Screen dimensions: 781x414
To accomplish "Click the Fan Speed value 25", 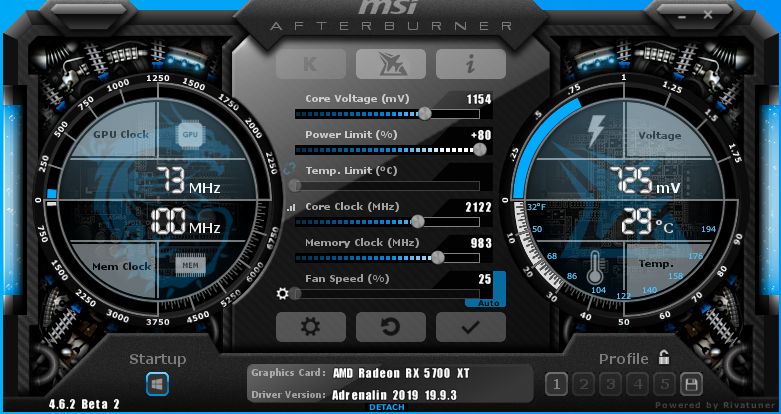I will [x=485, y=279].
